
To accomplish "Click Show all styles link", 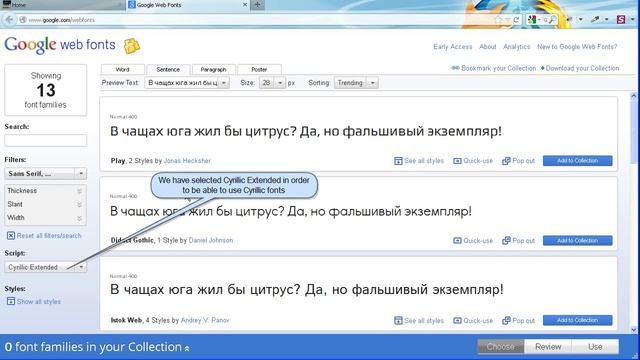I will coord(34,302).
